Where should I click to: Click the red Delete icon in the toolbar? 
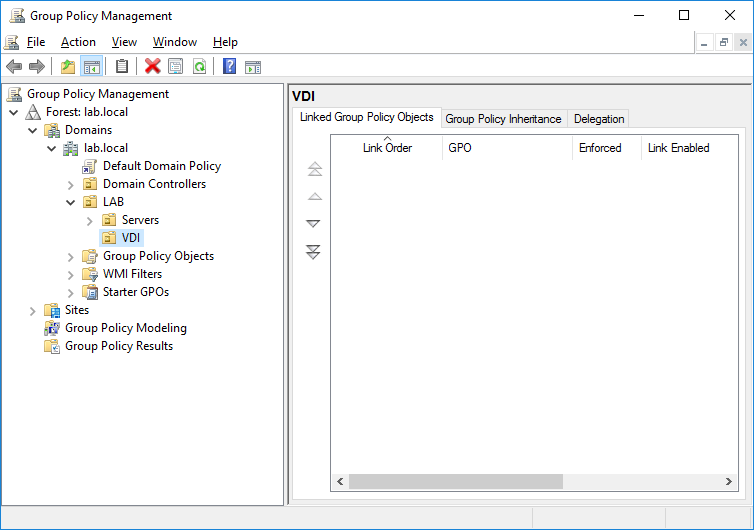(152, 67)
